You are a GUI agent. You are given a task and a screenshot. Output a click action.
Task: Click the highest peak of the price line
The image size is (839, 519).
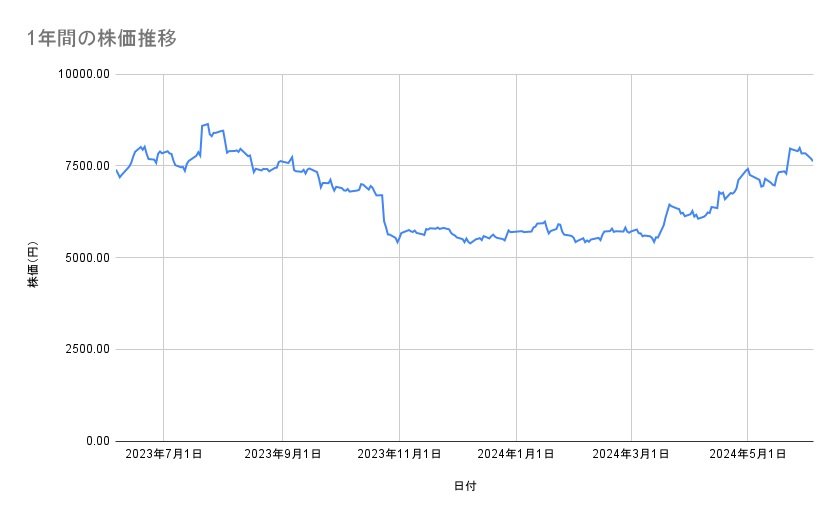pyautogui.click(x=206, y=124)
